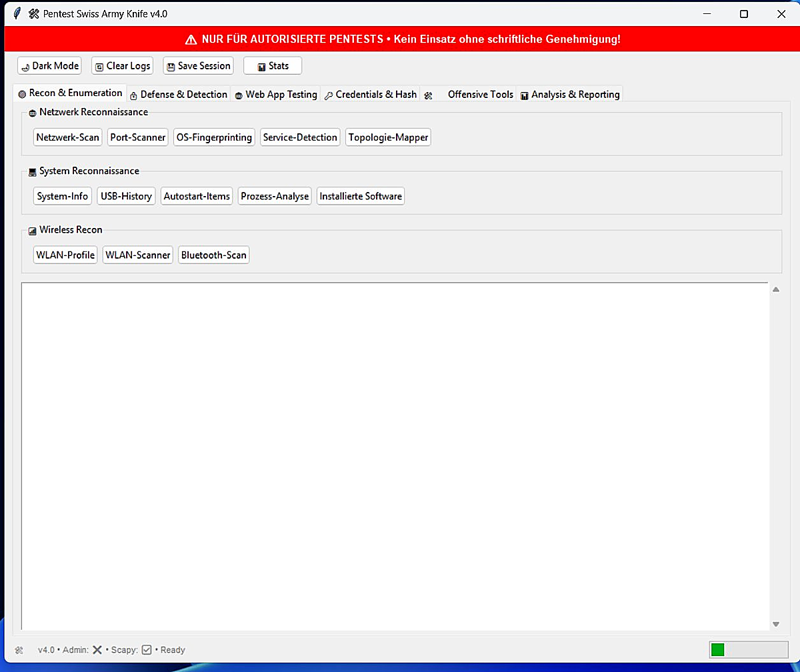
Task: Minimize the application window
Action: pyautogui.click(x=707, y=13)
